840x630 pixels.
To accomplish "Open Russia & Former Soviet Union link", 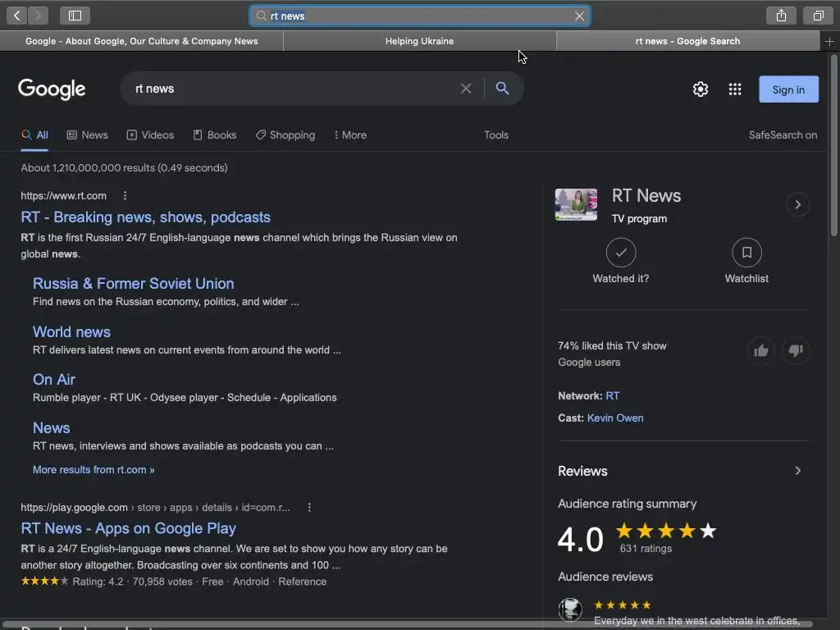I will 134,283.
